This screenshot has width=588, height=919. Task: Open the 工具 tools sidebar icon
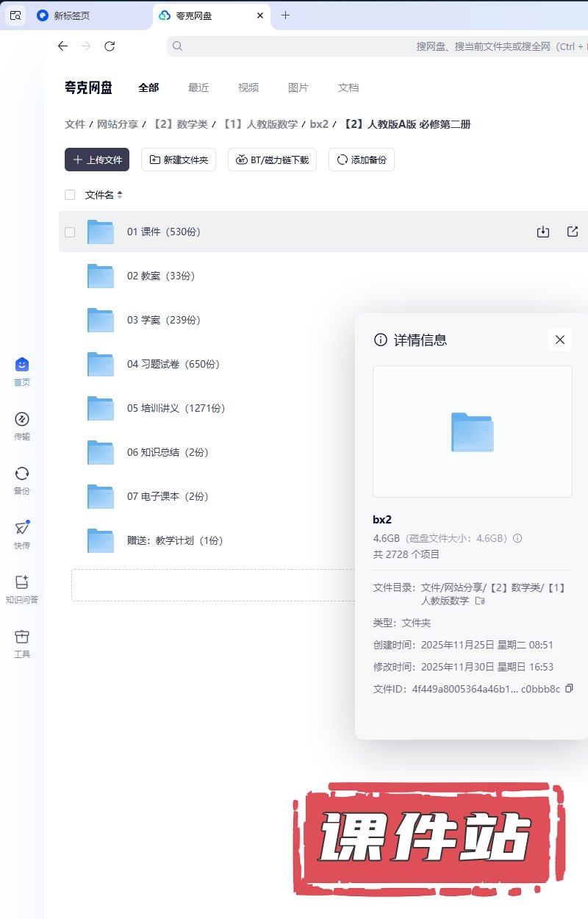click(22, 643)
